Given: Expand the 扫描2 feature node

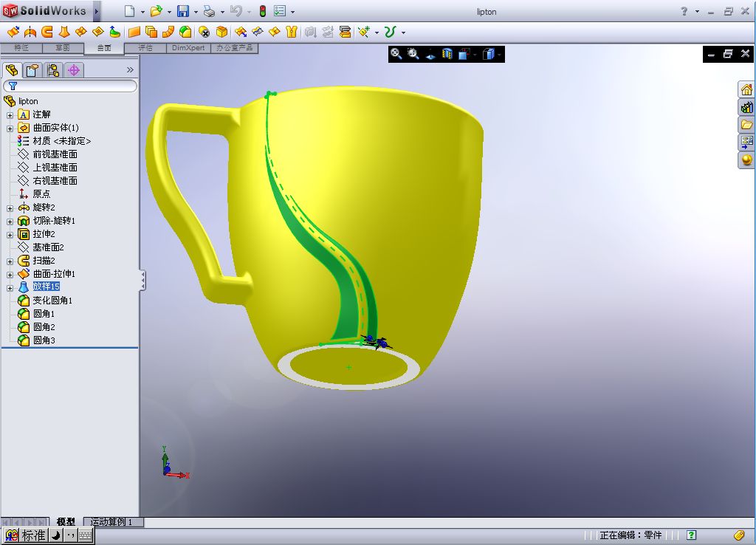Looking at the screenshot, I should click(x=10, y=261).
